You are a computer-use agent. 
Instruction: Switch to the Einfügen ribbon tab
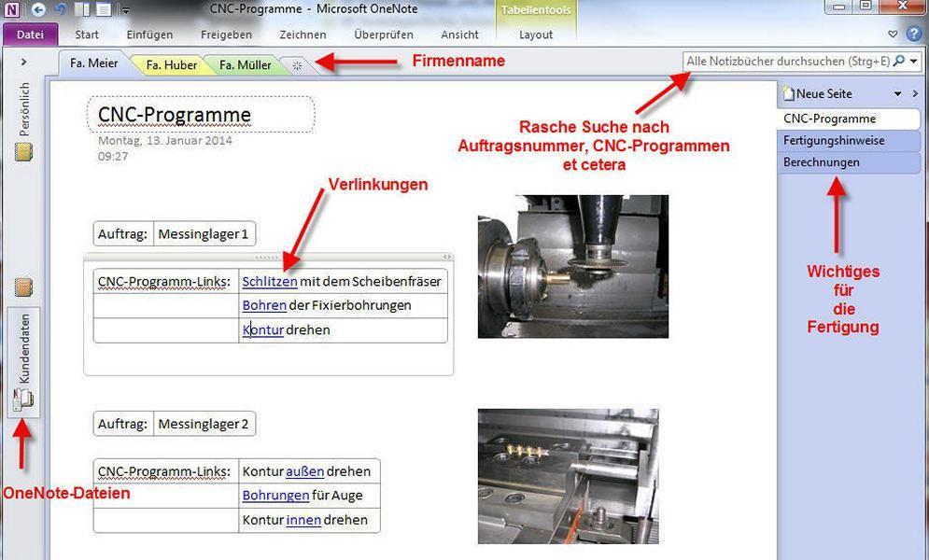(x=150, y=35)
